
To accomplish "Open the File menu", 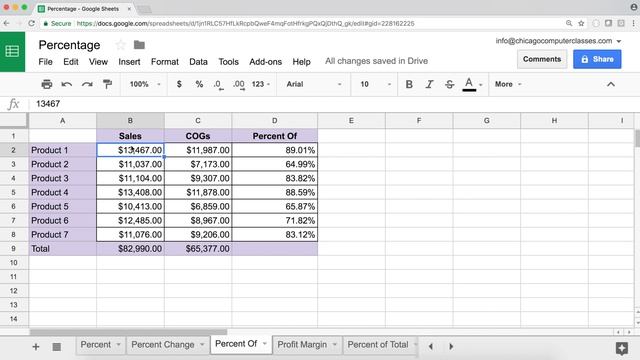I will [45, 62].
